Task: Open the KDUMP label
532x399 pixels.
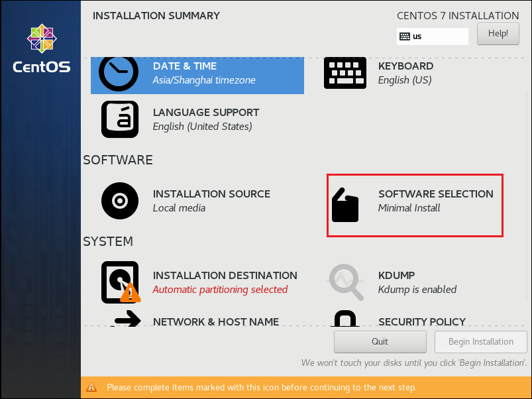Action: 396,275
